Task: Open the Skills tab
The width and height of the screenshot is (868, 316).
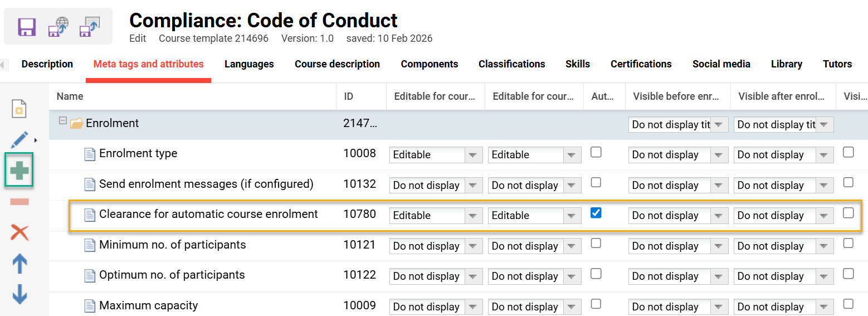Action: click(x=578, y=64)
